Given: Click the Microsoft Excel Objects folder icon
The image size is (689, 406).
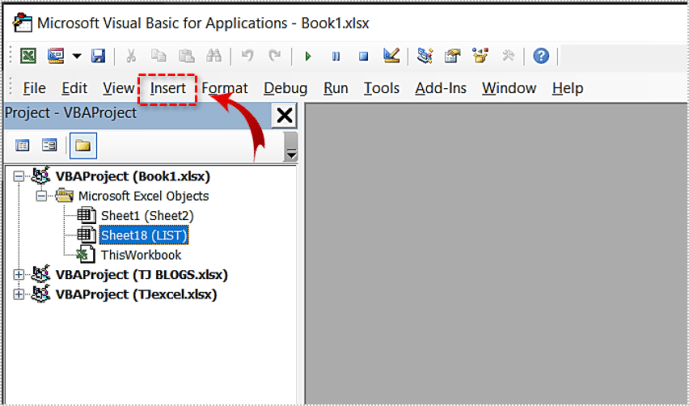Looking at the screenshot, I should 65,196.
